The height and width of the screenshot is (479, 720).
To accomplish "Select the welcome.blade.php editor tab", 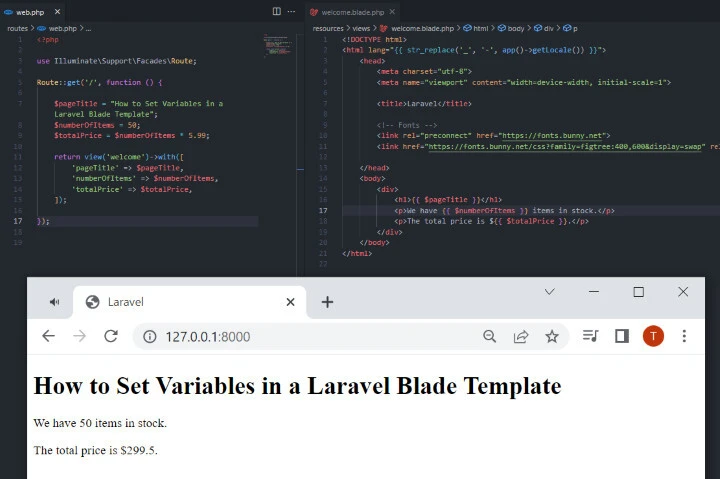I will point(354,12).
